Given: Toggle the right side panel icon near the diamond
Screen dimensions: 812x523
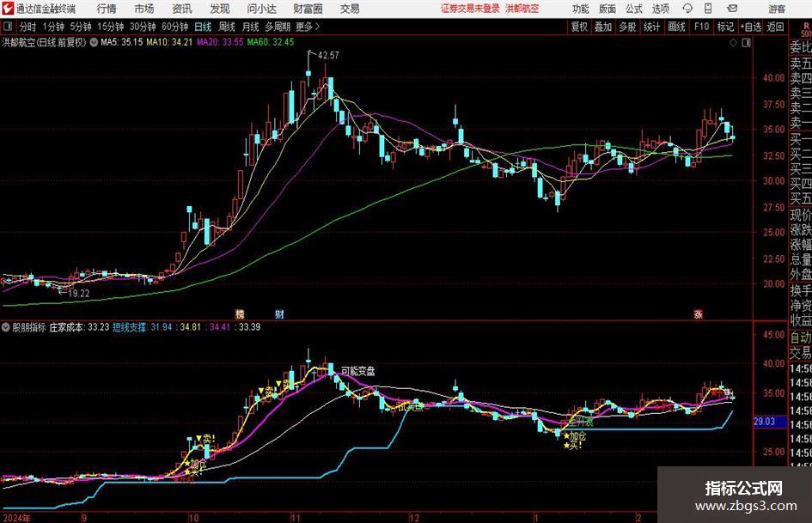Looking at the screenshot, I should (746, 43).
